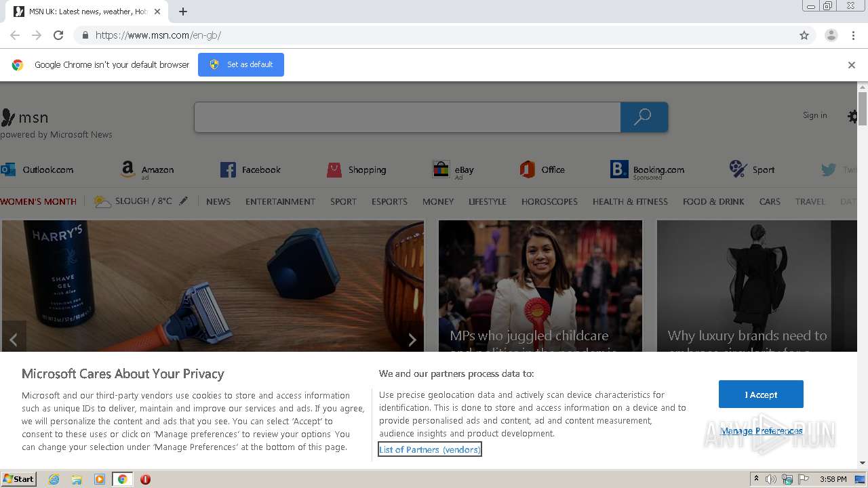Viewport: 868px width, 488px height.
Task: Launch Internet Explorer from taskbar
Action: click(54, 479)
